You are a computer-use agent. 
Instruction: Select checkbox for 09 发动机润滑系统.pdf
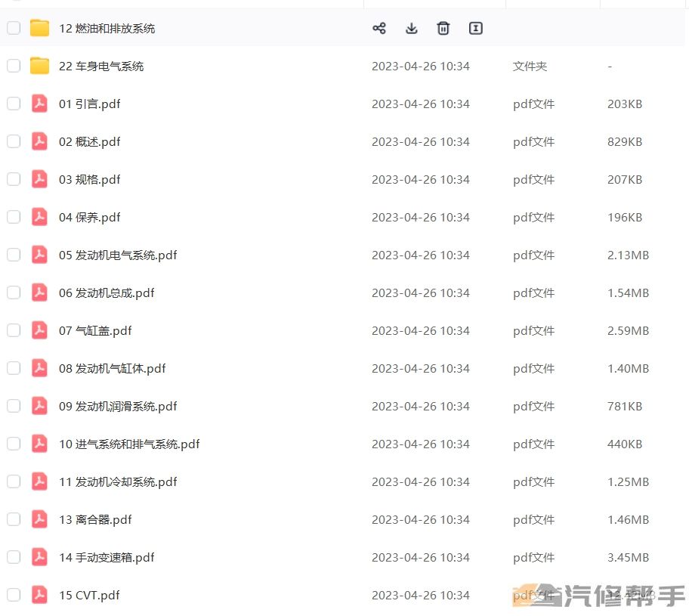14,407
